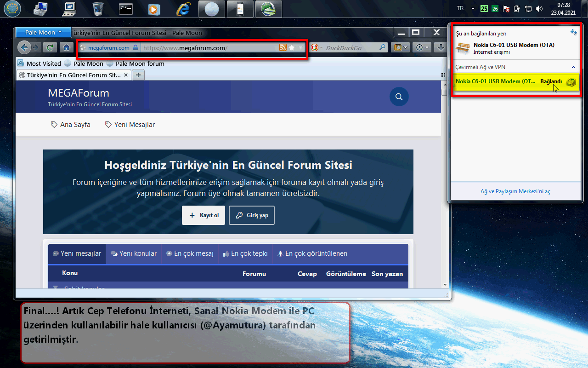The width and height of the screenshot is (588, 368).
Task: Select the connected Nokia C6-01 USB Modem row
Action: pos(516,81)
